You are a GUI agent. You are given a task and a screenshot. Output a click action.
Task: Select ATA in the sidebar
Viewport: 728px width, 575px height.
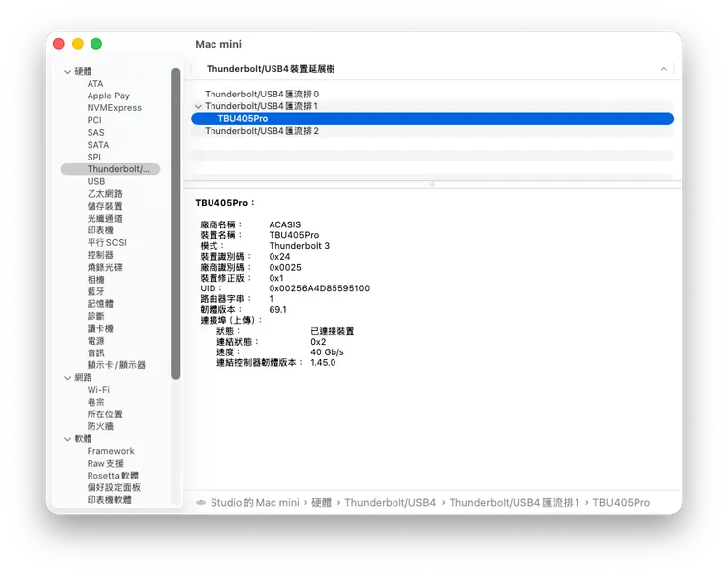point(95,84)
